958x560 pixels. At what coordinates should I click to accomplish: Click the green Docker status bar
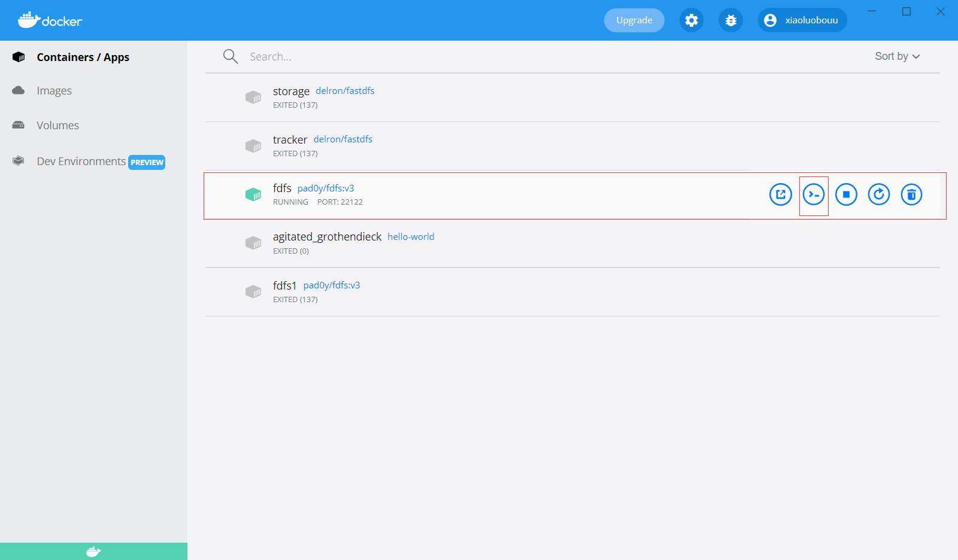point(93,550)
